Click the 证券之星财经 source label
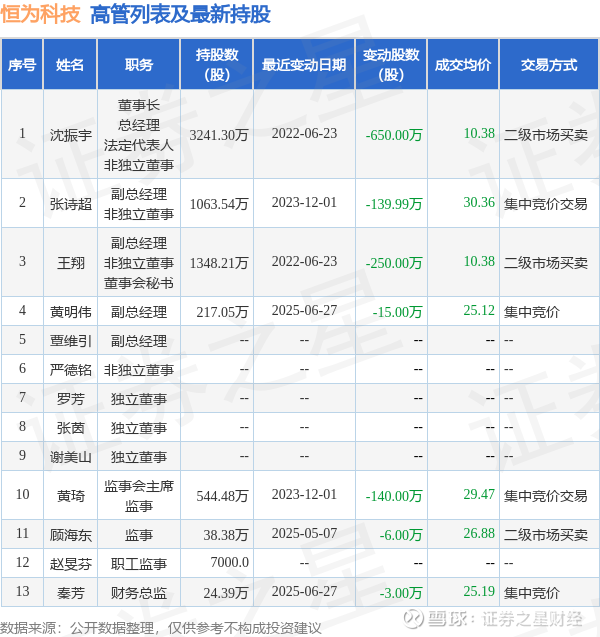Viewport: 600px width, 637px height. (532, 619)
